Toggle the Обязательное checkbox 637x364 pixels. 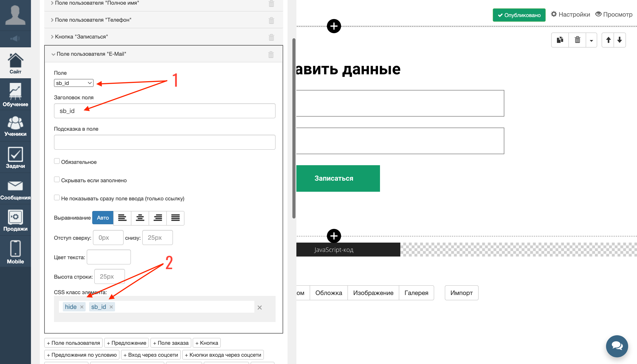tap(57, 161)
